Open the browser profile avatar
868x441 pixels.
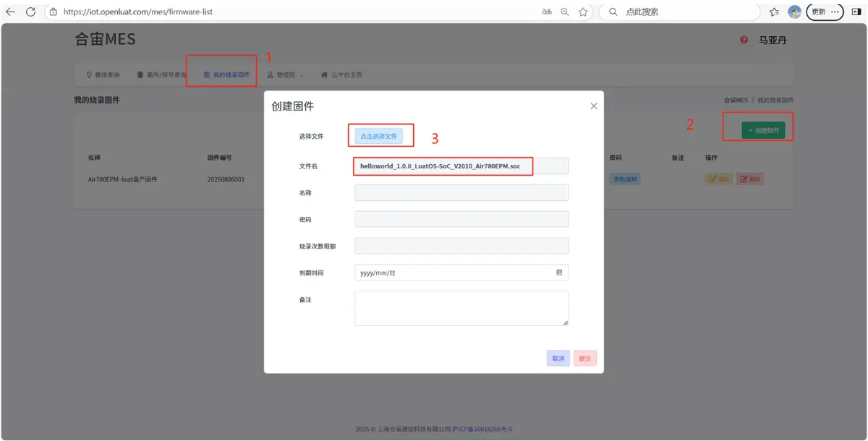(x=795, y=12)
